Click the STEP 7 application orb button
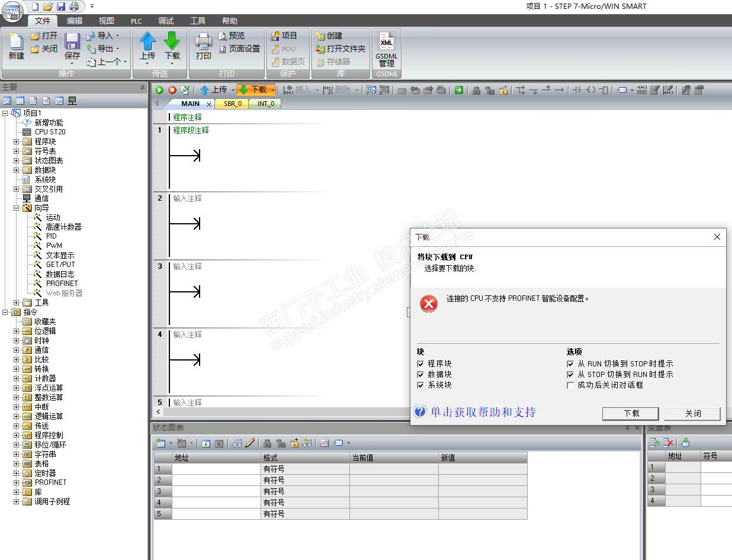The image size is (732, 560). coord(13,12)
